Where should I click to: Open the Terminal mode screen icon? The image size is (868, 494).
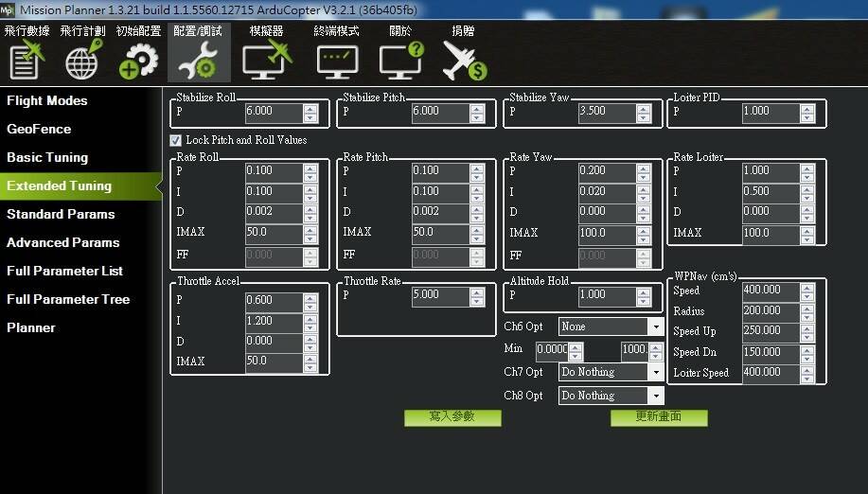337,62
